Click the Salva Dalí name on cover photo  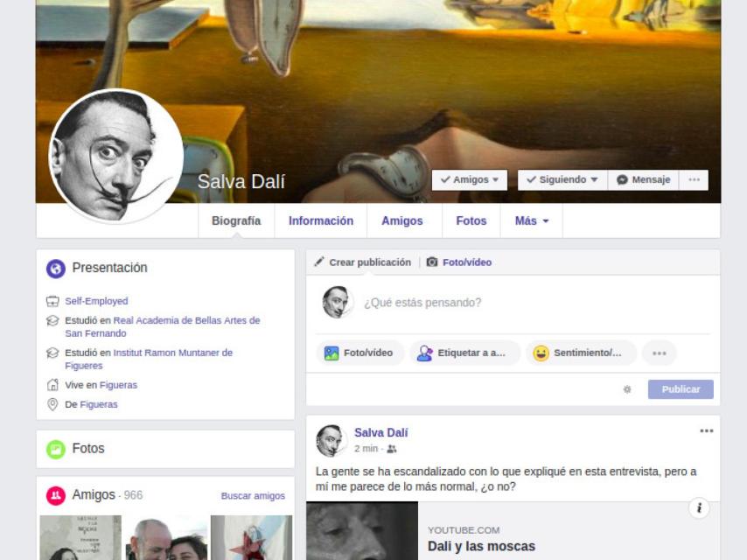241,182
